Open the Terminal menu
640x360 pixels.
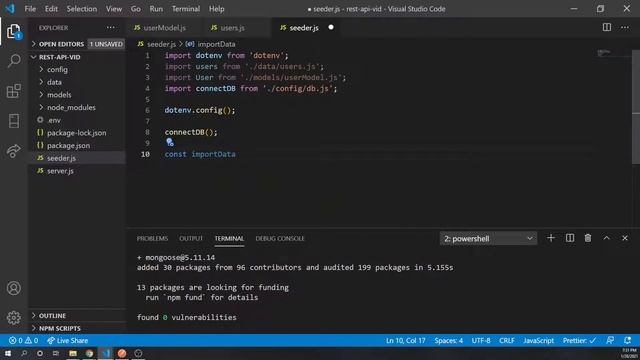coord(186,9)
